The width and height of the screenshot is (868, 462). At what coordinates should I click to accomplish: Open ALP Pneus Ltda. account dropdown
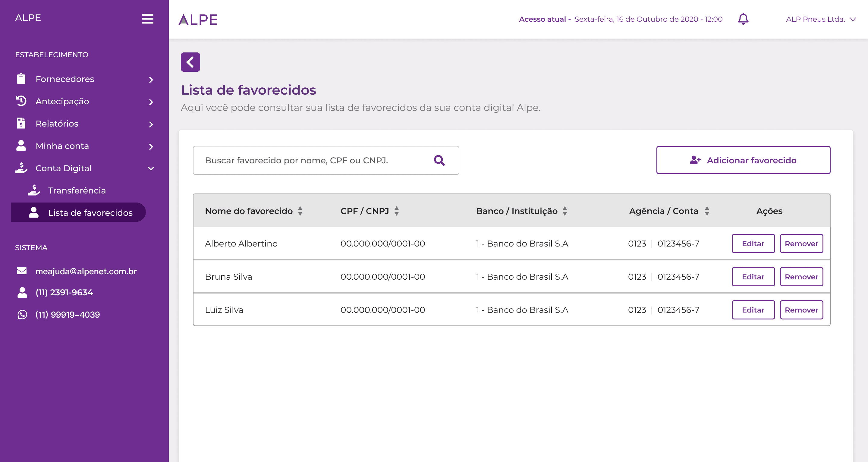(x=821, y=19)
